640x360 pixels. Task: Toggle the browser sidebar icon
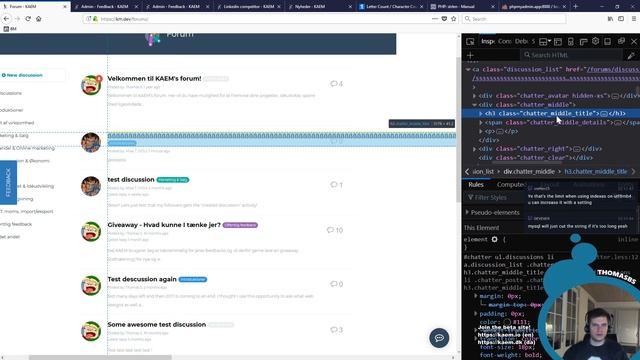pyautogui.click(x=621, y=19)
